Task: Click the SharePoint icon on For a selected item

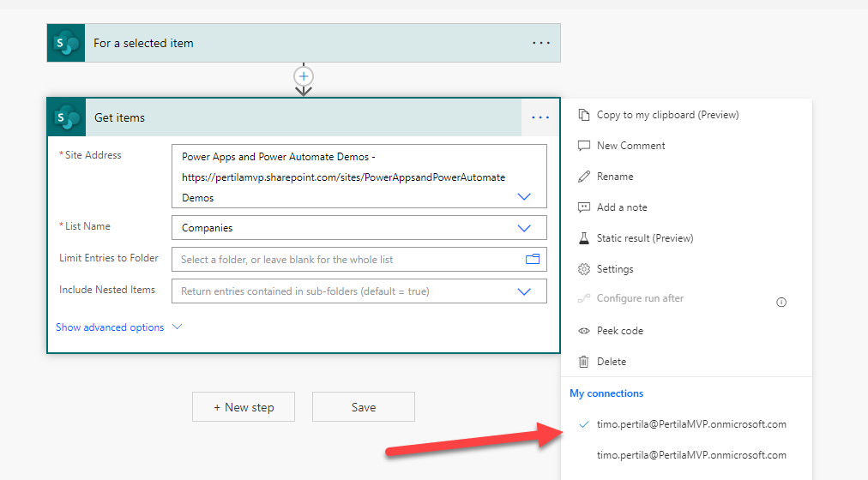Action: [66, 43]
